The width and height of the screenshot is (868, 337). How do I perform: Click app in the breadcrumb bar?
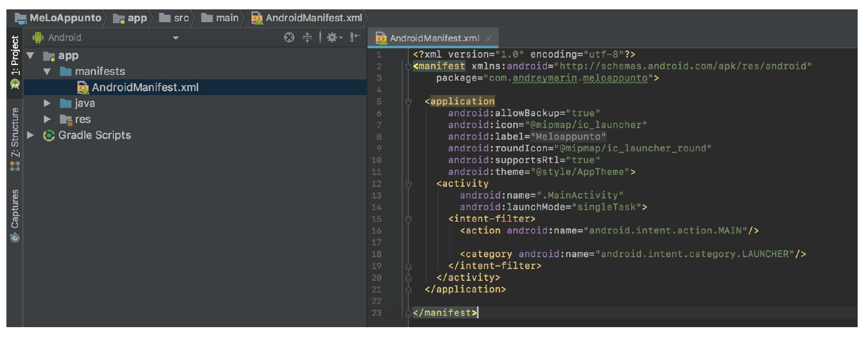click(x=137, y=18)
